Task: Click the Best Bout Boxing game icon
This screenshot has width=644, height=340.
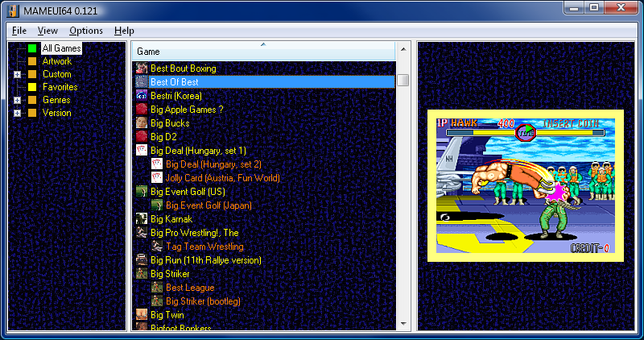Action: coord(142,68)
